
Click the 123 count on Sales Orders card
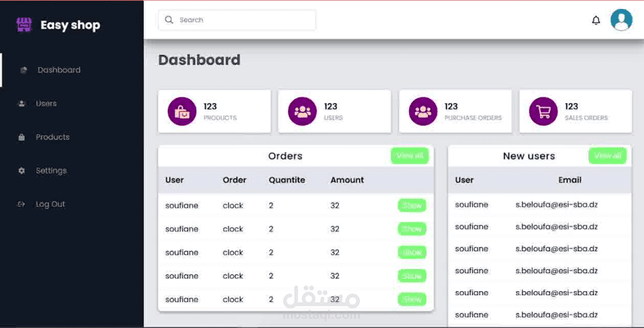click(571, 106)
